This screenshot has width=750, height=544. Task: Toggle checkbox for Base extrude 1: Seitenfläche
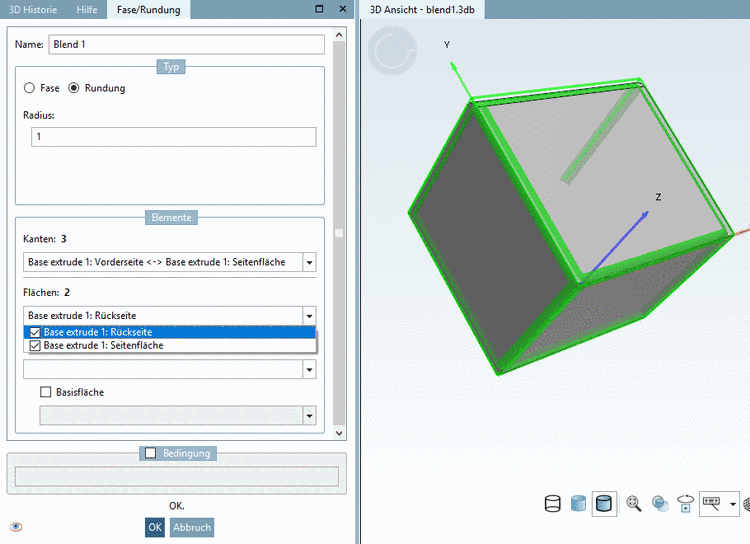[35, 345]
